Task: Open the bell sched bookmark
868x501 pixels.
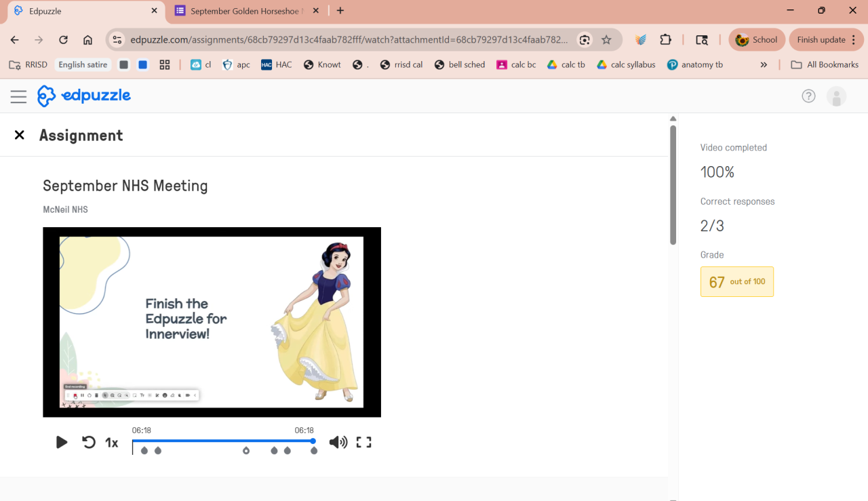Action: point(460,64)
